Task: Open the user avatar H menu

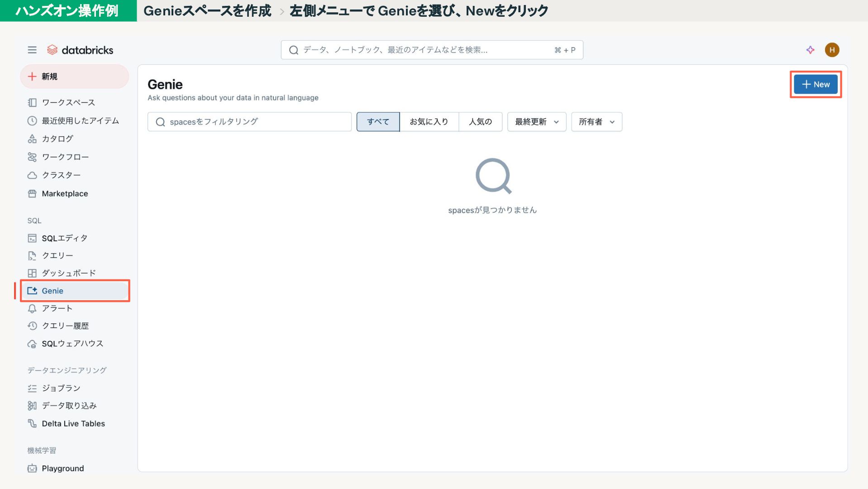Action: [832, 50]
